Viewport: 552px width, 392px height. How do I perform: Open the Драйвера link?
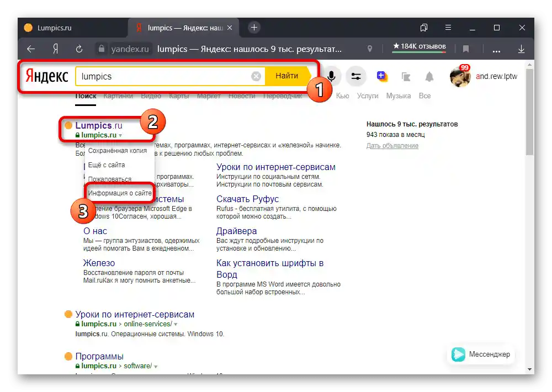coord(237,231)
